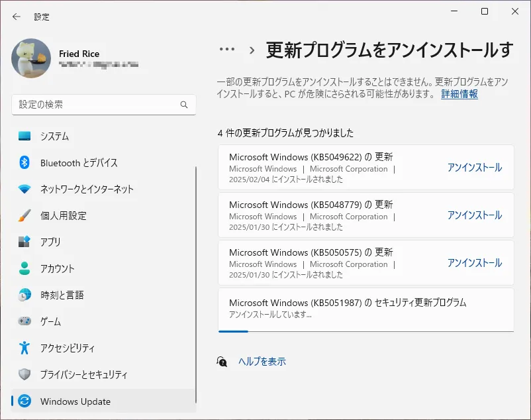Click the 個人用設定 paintbrush icon
The image size is (531, 420).
click(x=24, y=215)
